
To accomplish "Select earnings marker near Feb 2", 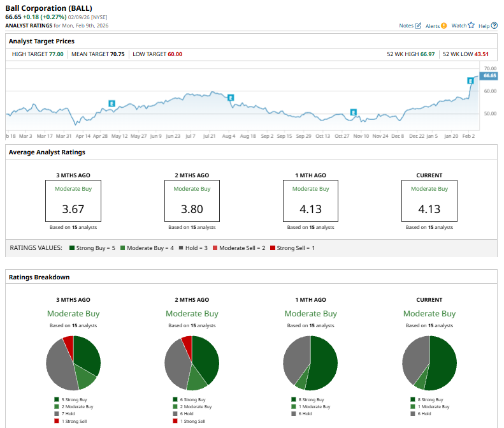I will tap(470, 81).
